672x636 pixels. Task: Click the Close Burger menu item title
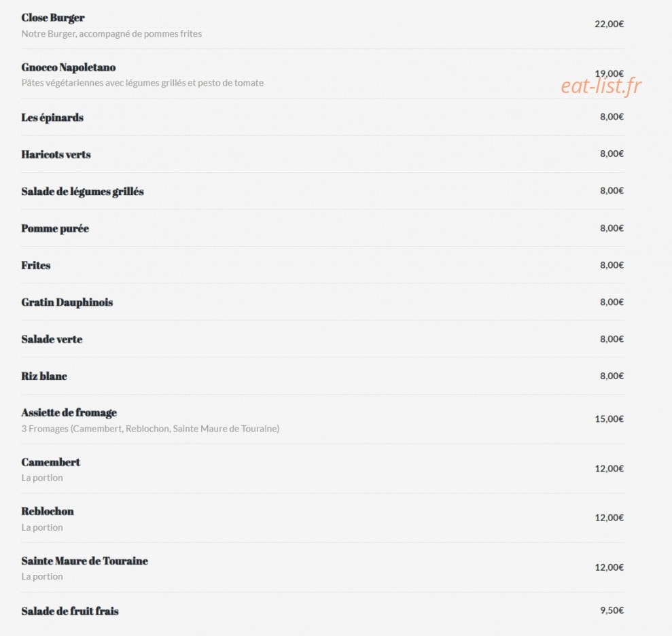point(53,18)
